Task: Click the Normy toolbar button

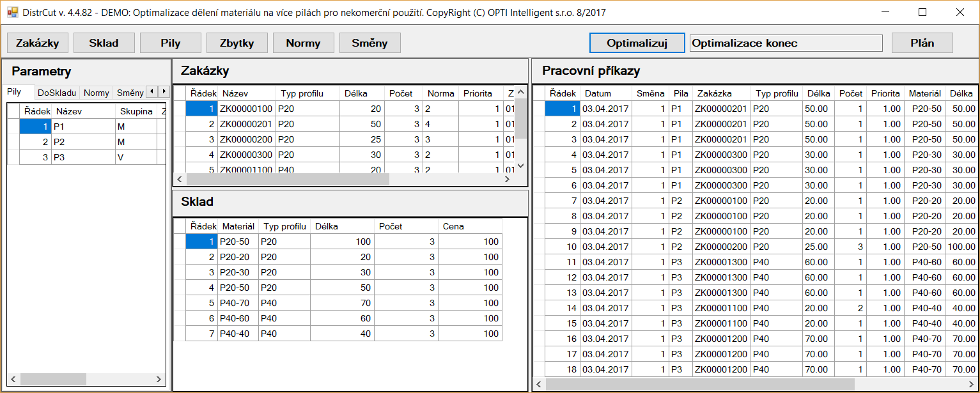Action: point(304,43)
